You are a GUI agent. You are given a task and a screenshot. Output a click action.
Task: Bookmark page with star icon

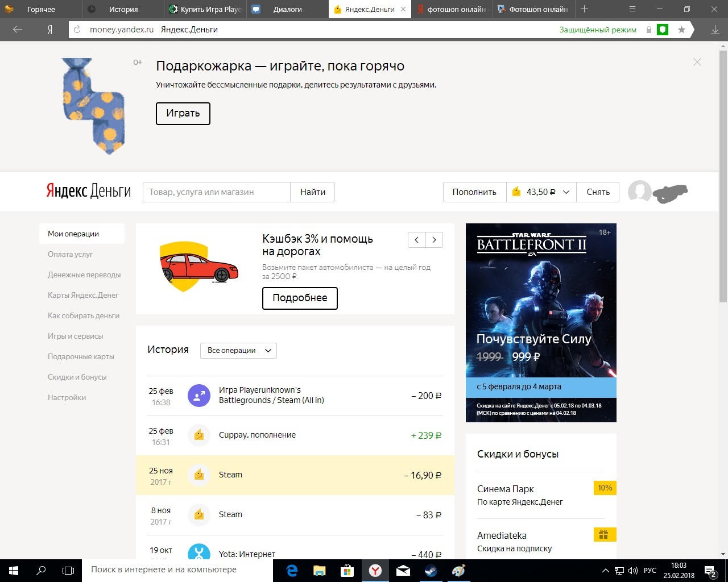click(681, 30)
